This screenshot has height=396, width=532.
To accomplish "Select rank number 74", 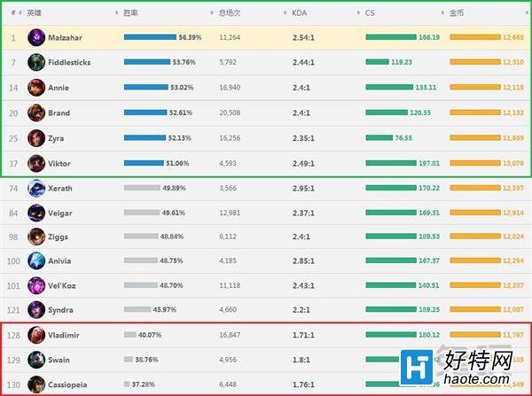I will pyautogui.click(x=13, y=188).
